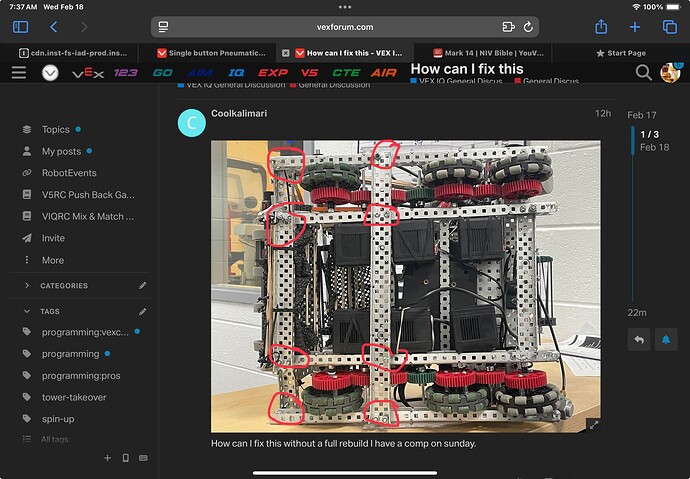Open the page menu icon in address bar
The image size is (690, 479).
point(163,27)
